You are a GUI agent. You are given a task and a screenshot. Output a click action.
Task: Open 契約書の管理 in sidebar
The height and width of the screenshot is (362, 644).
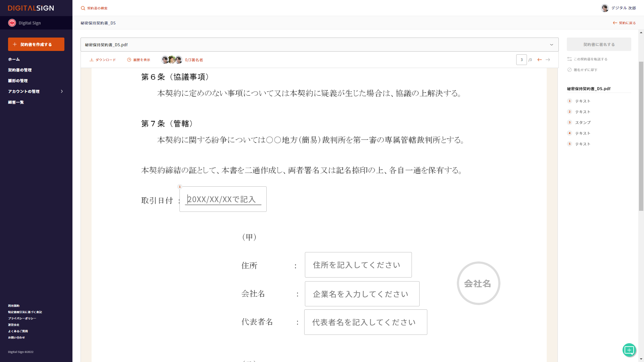pyautogui.click(x=20, y=70)
